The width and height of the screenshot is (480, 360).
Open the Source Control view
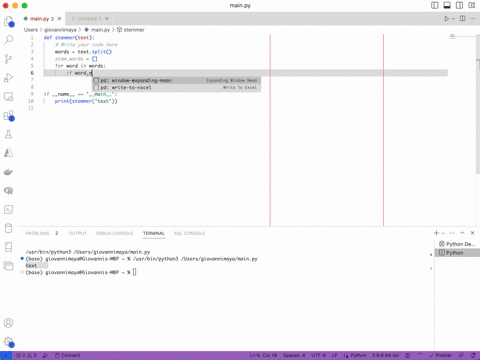[x=9, y=59]
